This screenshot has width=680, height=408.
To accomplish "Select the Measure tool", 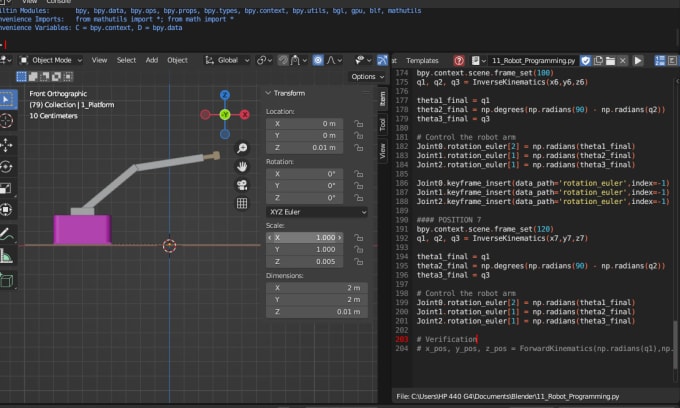I will [7, 256].
